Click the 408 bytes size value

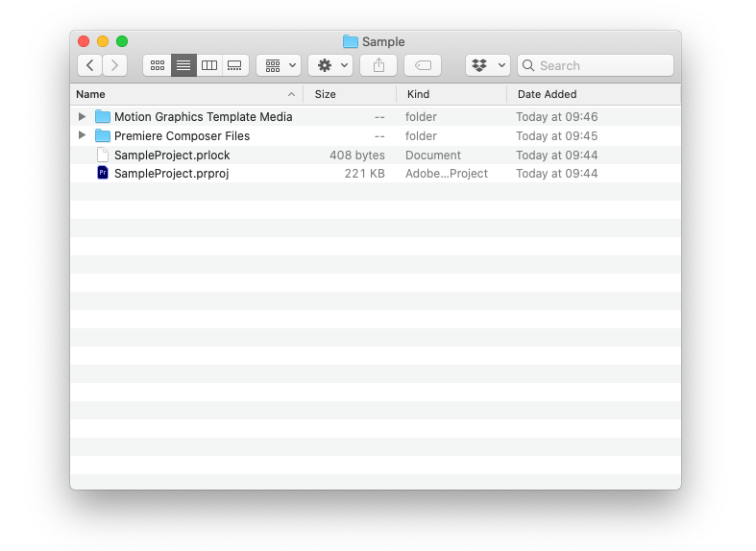[x=357, y=156]
